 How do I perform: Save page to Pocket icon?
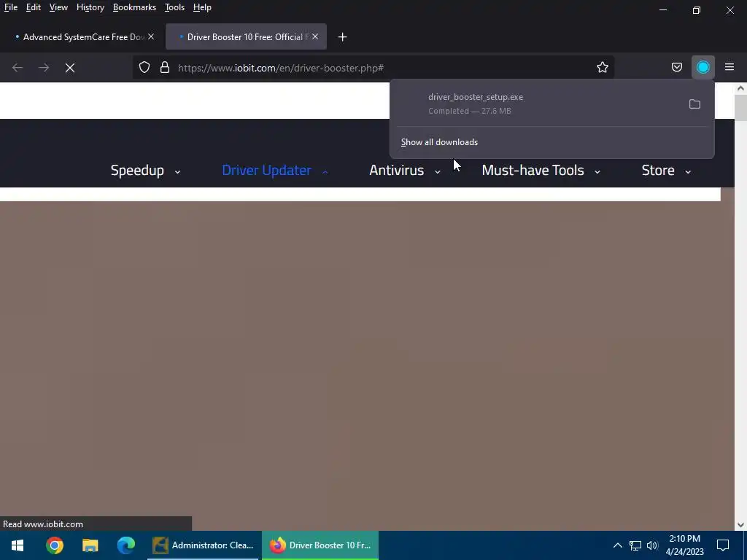[676, 68]
